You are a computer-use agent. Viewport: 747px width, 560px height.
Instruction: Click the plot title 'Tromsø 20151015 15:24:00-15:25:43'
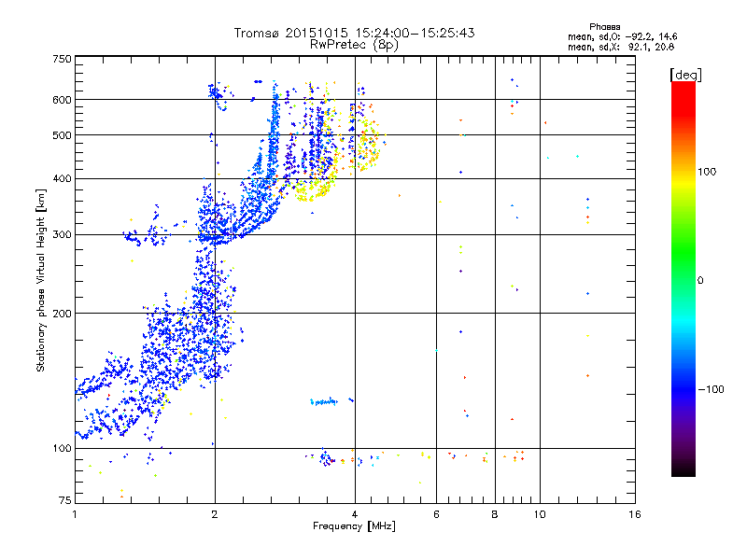click(354, 33)
